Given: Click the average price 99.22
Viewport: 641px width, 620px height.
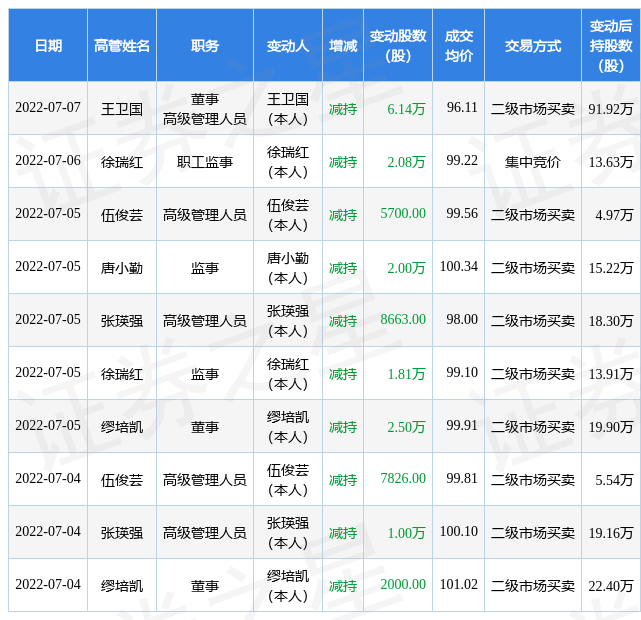Looking at the screenshot, I should click(462, 161).
